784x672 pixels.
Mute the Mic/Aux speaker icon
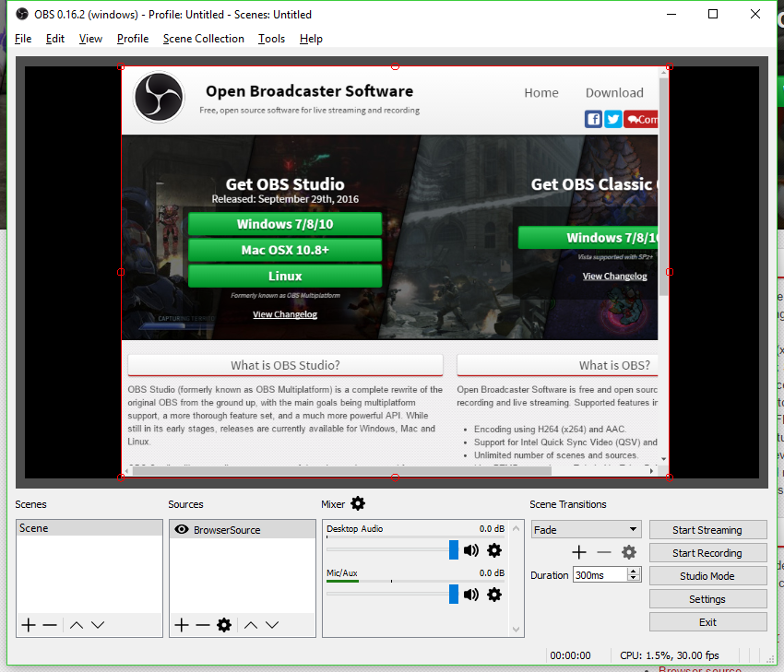click(x=471, y=595)
